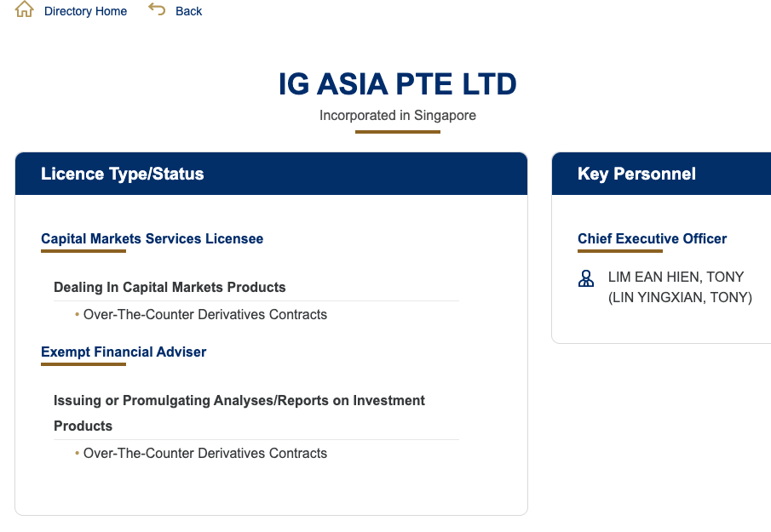
Task: Click the IG ASIA PTE LTD title
Action: coord(397,84)
